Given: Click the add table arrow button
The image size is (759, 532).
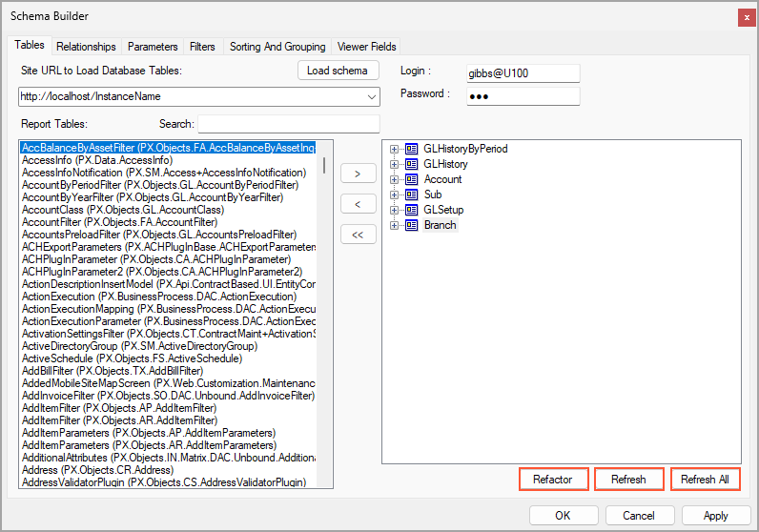Looking at the screenshot, I should coord(358,174).
